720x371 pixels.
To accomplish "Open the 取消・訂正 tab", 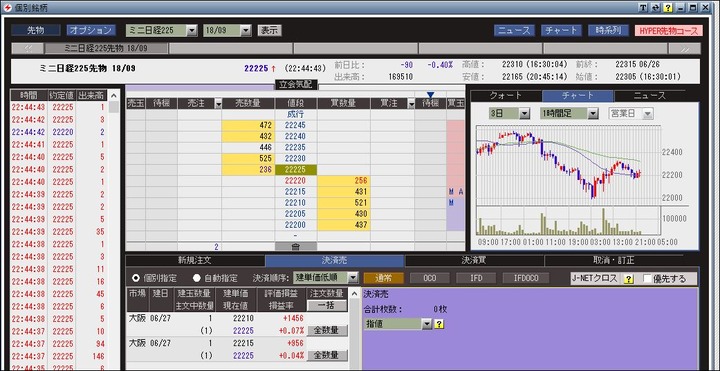I will pyautogui.click(x=613, y=260).
